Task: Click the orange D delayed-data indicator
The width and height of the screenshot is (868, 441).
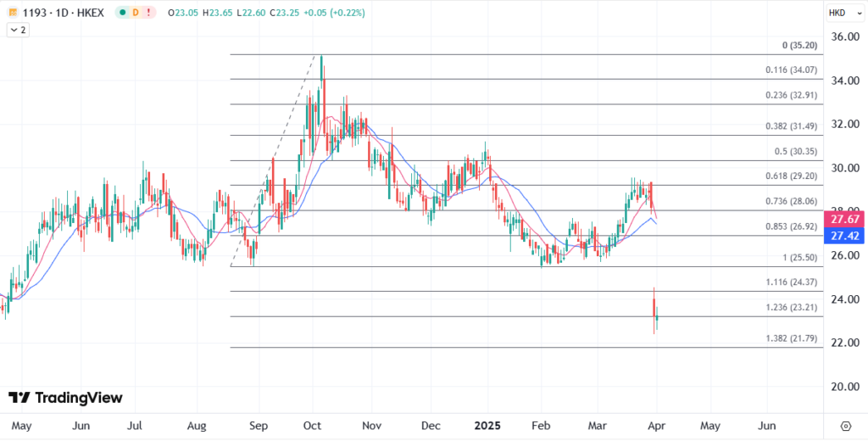Action: pyautogui.click(x=136, y=13)
